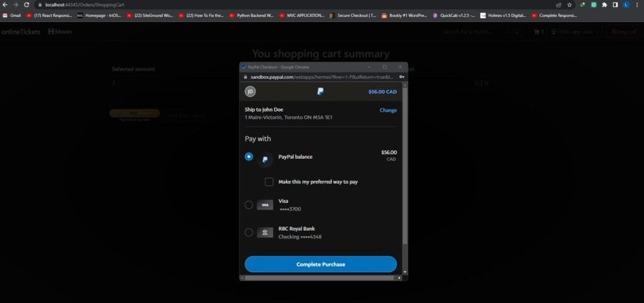The width and height of the screenshot is (644, 303).
Task: Click the Change shipping address link
Action: [388, 110]
